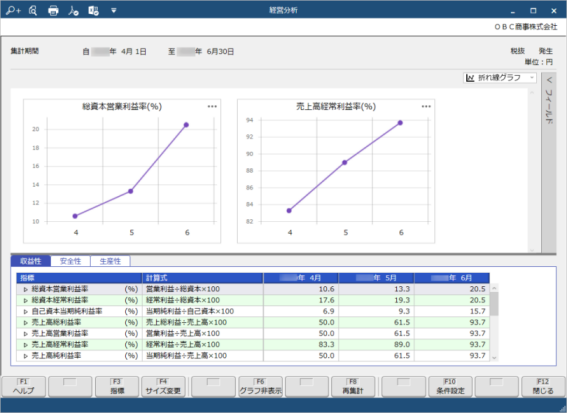Click the printer icon in title bar
This screenshot has height=413, width=567.
(53, 10)
